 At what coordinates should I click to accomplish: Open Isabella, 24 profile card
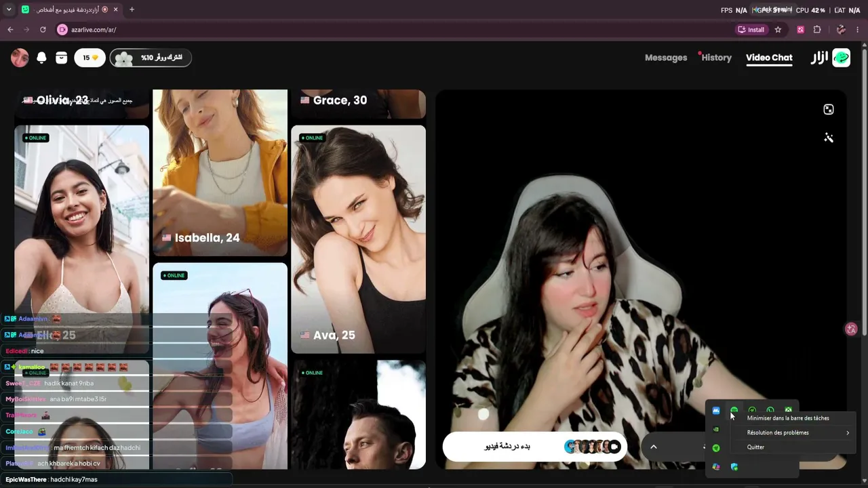coord(220,173)
